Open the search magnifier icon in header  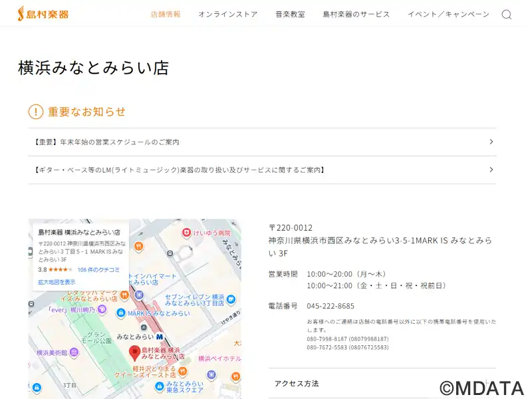(506, 15)
